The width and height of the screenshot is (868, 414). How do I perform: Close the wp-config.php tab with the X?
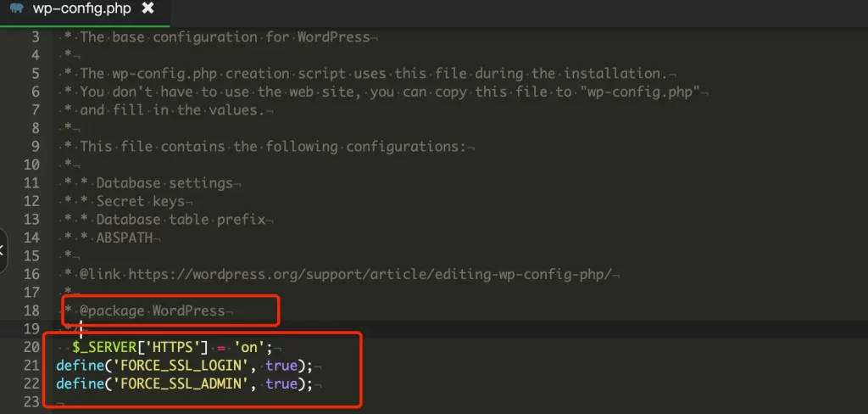pos(147,8)
